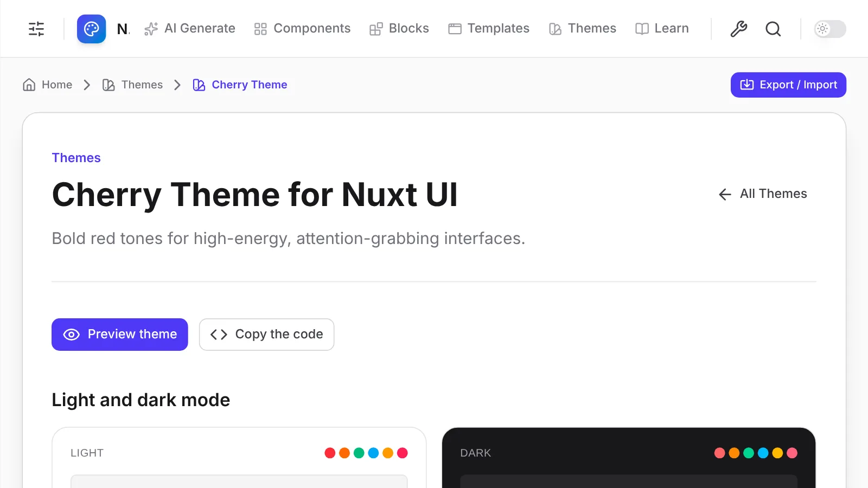The image size is (868, 488).
Task: Go back via All Themes link
Action: [x=763, y=194]
